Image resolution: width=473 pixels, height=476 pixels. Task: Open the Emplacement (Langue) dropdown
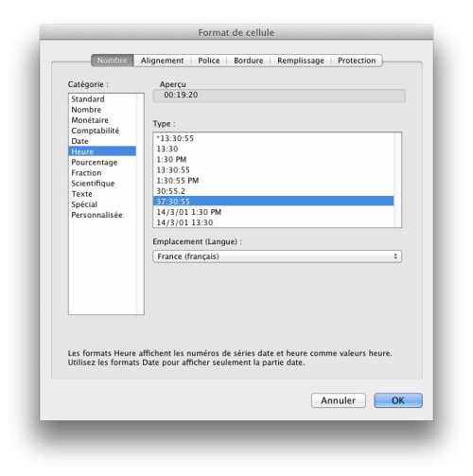pyautogui.click(x=277, y=256)
